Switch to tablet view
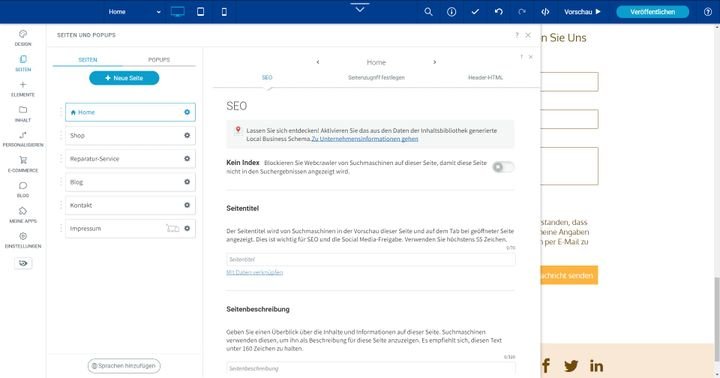Screen dimensions: 720x378 pos(201,12)
